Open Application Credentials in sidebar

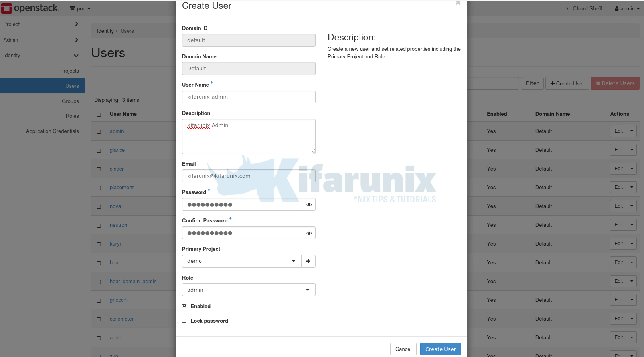52,131
